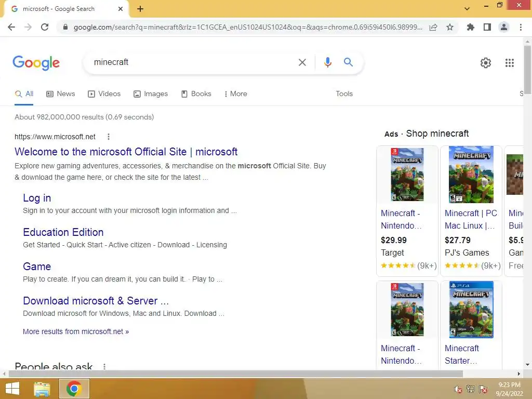532x399 pixels.
Task: Open the Windows Start button
Action: pos(12,389)
